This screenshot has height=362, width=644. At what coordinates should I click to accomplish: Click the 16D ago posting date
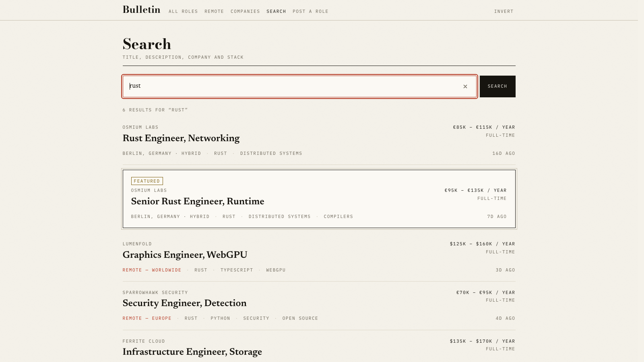click(x=504, y=154)
